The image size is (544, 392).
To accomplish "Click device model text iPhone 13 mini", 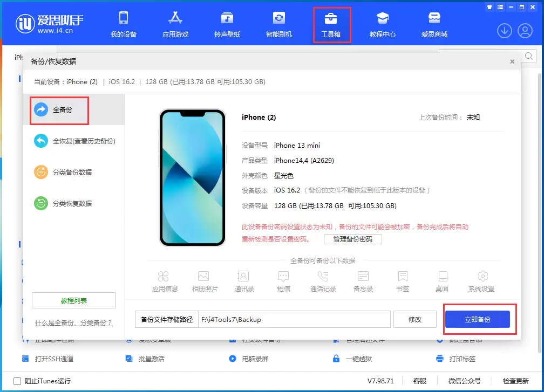I will [297, 145].
